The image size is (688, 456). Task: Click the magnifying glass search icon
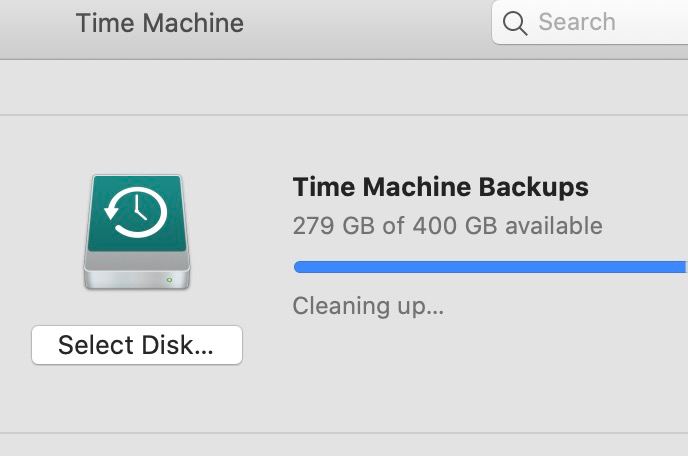pyautogui.click(x=515, y=23)
